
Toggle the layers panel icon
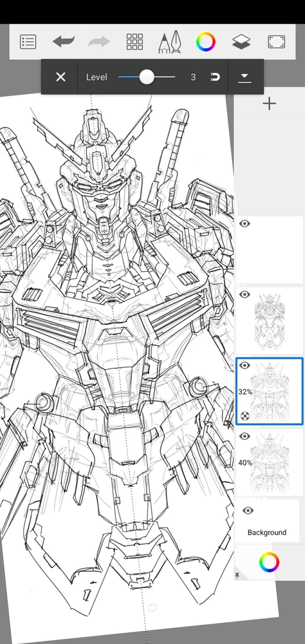(x=241, y=41)
